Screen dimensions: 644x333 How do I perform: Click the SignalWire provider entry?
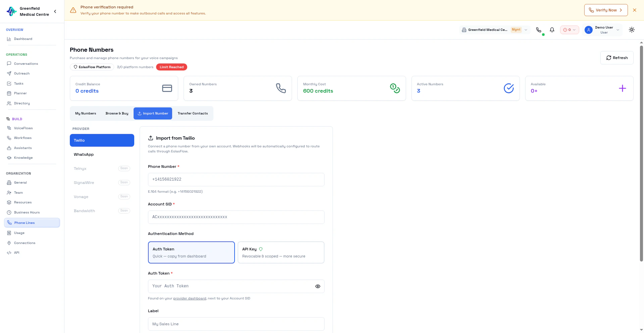[102, 183]
